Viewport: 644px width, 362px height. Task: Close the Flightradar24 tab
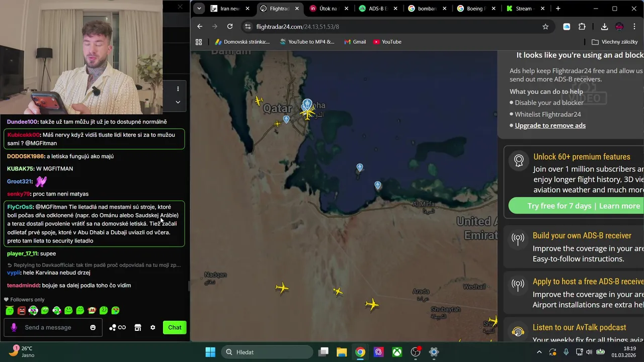[296, 9]
